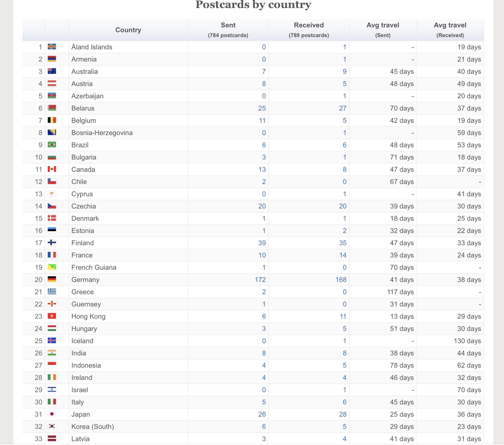The width and height of the screenshot is (504, 445).
Task: Sort by Sent postcards column header
Action: point(228,30)
